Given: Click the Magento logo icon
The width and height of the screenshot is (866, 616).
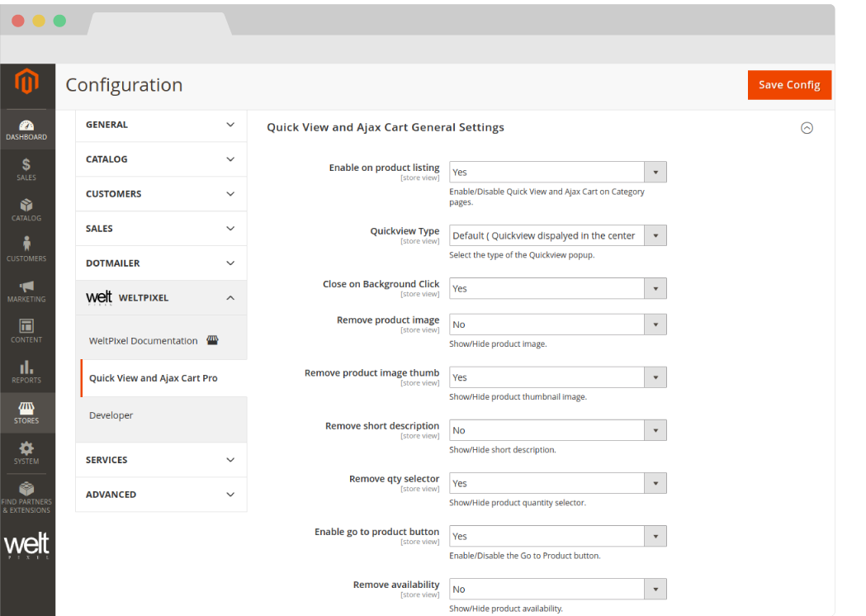Looking at the screenshot, I should 27,83.
